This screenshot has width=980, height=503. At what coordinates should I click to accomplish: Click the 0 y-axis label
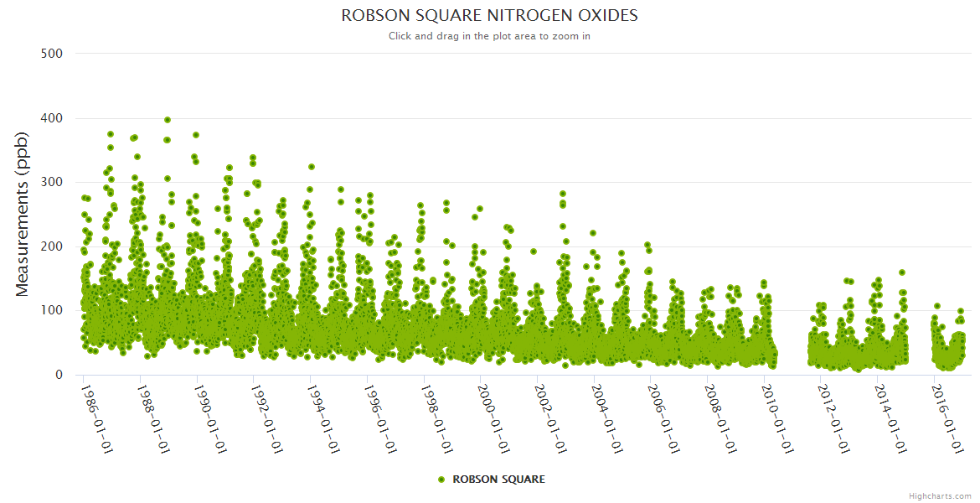click(x=58, y=375)
